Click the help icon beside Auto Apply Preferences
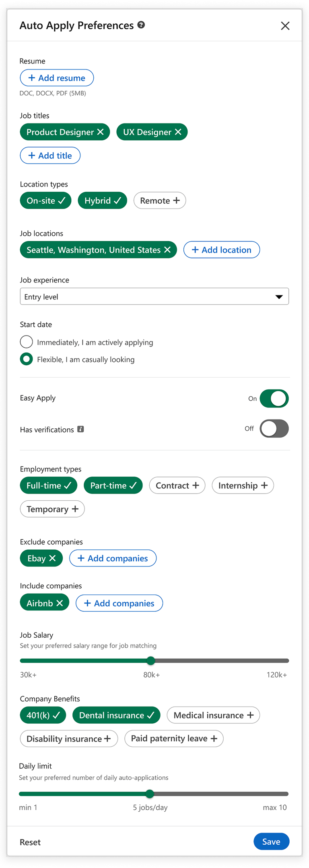The image size is (309, 868). 141,25
